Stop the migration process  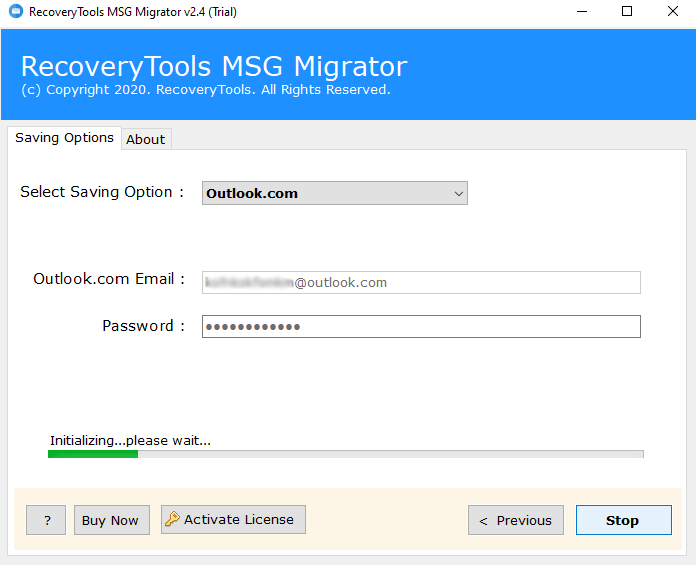(624, 520)
